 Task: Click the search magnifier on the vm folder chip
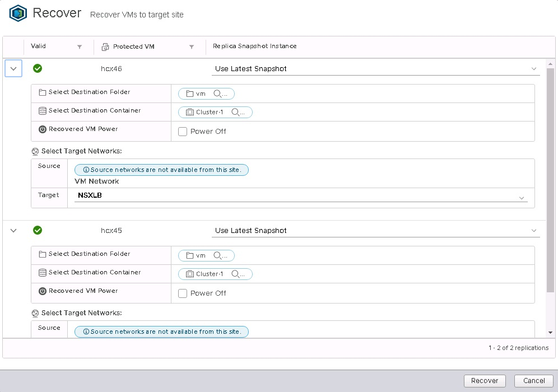tap(217, 93)
